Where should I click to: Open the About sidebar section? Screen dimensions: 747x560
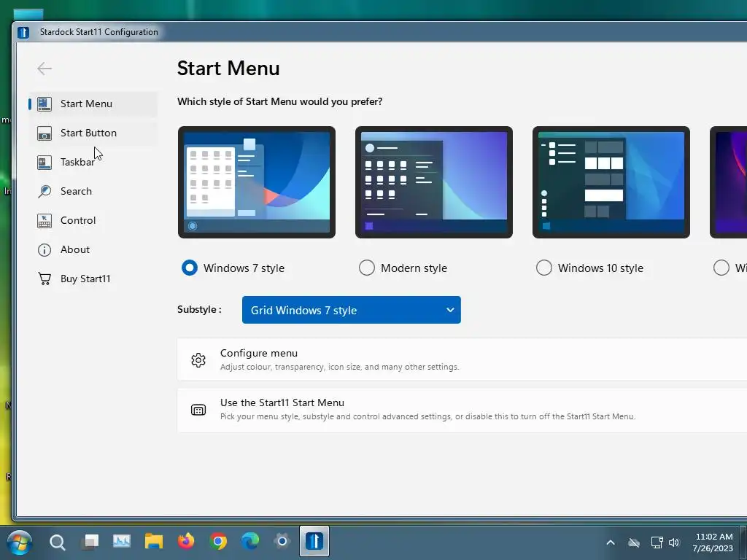coord(93,249)
